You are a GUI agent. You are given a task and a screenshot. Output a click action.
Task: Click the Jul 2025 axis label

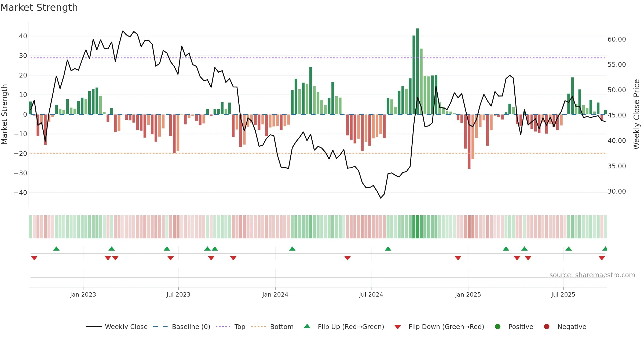click(x=563, y=294)
